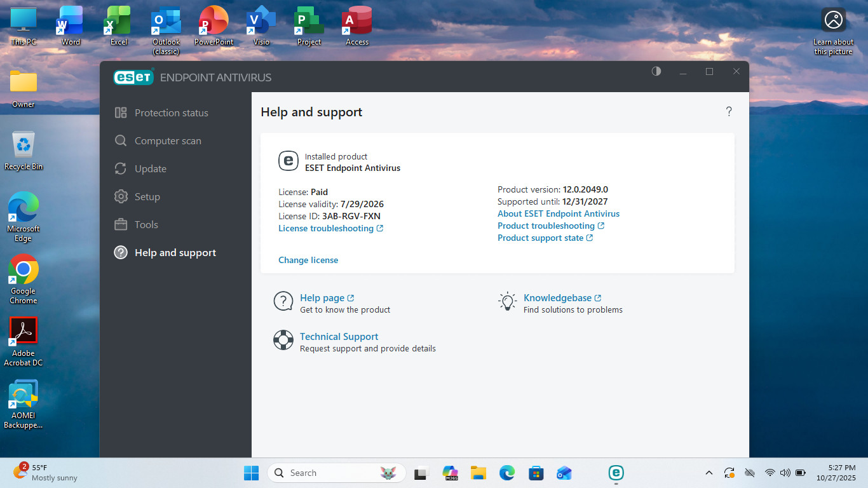Select the Project desktop shortcut
Viewport: 868px width, 488px height.
[x=309, y=27]
